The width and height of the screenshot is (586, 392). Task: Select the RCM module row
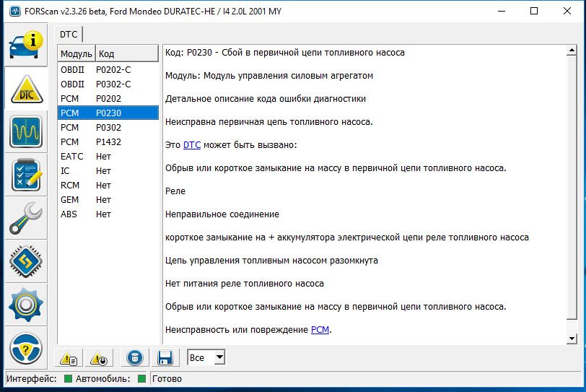point(108,186)
